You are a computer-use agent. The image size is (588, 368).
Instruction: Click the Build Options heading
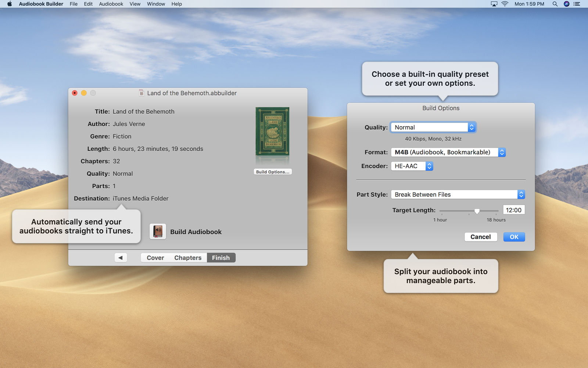tap(441, 108)
